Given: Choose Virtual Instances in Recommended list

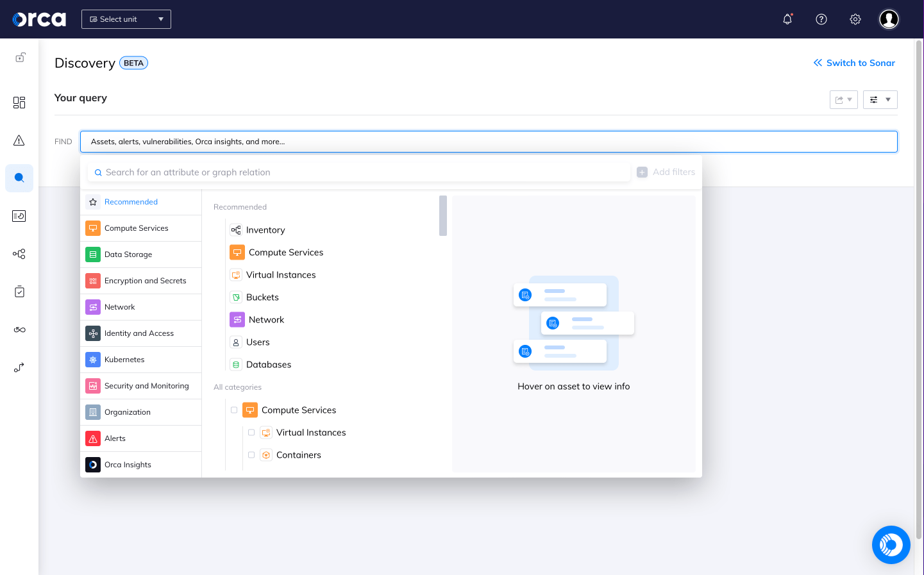Looking at the screenshot, I should pos(273,275).
